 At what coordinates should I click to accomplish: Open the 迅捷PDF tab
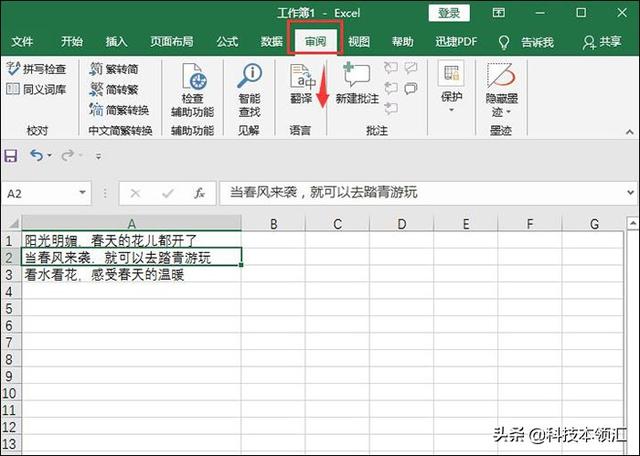coord(456,41)
